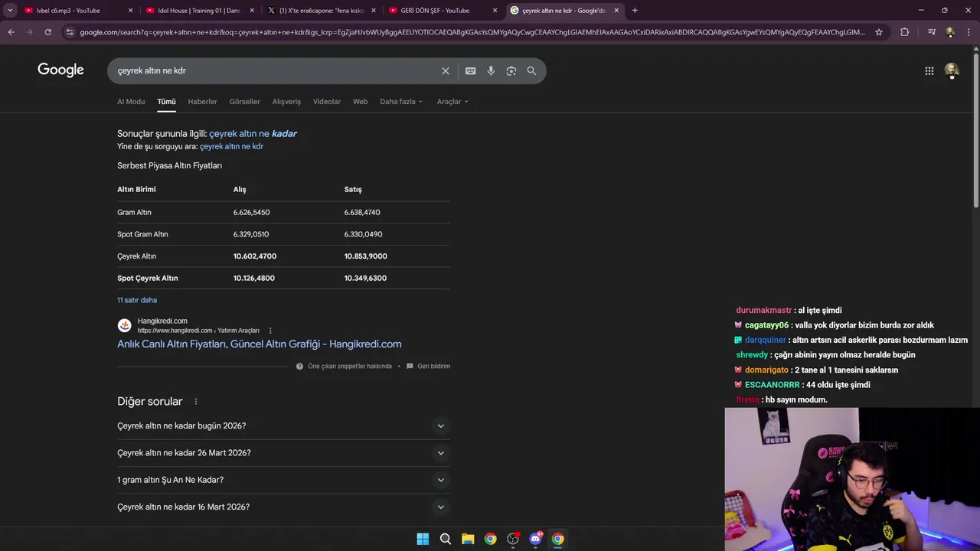This screenshot has height=551, width=980.
Task: Open Discord from taskbar
Action: [x=535, y=539]
